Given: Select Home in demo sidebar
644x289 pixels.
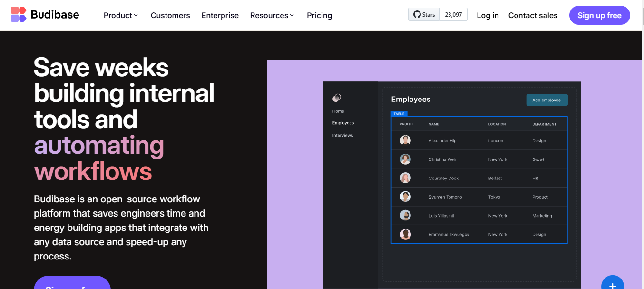Looking at the screenshot, I should pyautogui.click(x=338, y=111).
